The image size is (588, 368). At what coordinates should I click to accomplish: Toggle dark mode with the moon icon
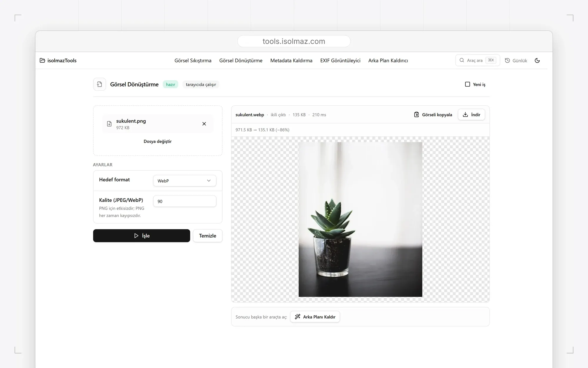tap(537, 60)
